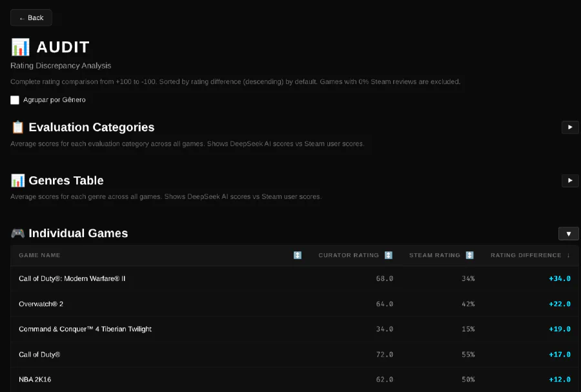This screenshot has width=581, height=392.
Task: Expand the Genres Table section arrow
Action: (x=569, y=181)
